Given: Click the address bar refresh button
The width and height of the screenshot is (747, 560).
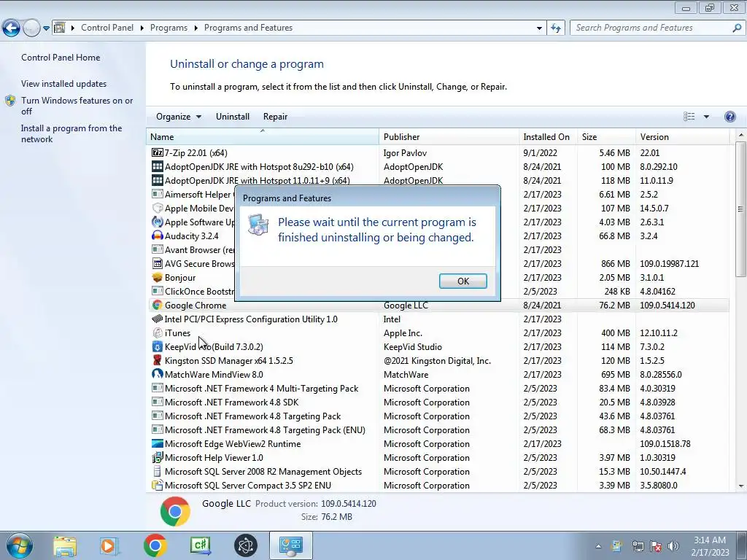Looking at the screenshot, I should (x=555, y=28).
